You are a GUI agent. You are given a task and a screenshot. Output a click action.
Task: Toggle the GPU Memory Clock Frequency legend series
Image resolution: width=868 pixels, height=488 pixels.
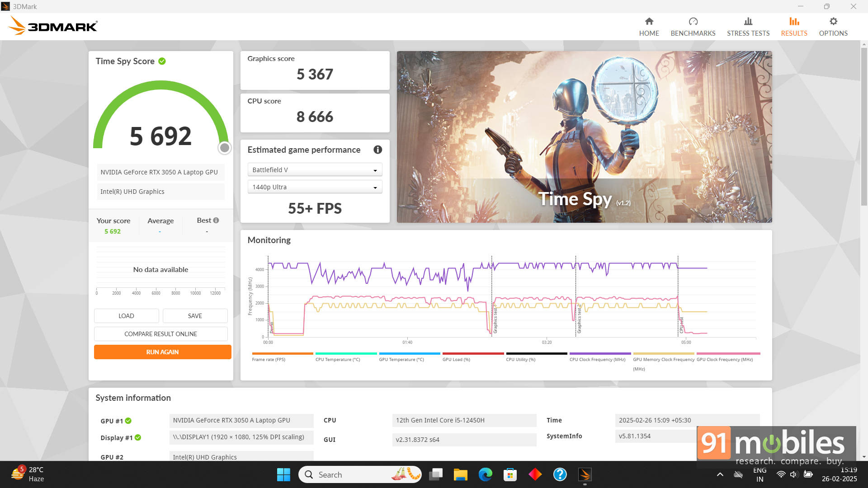[x=663, y=362]
